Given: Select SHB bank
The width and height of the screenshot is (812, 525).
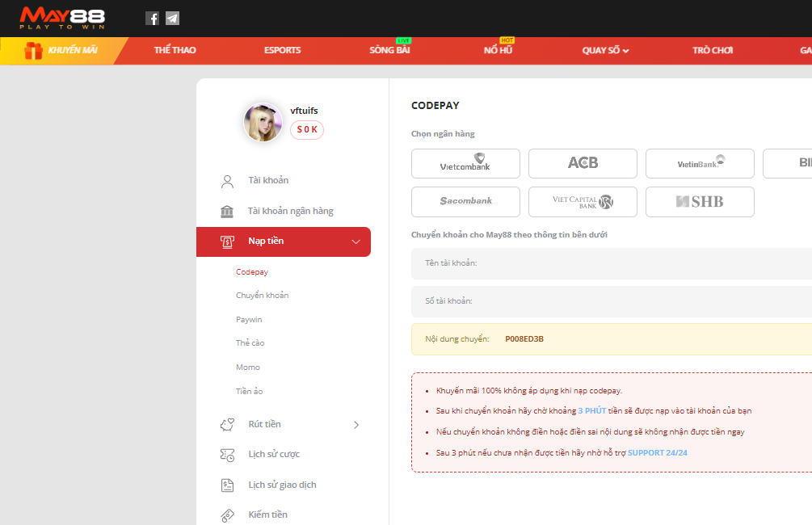Looking at the screenshot, I should pos(700,202).
